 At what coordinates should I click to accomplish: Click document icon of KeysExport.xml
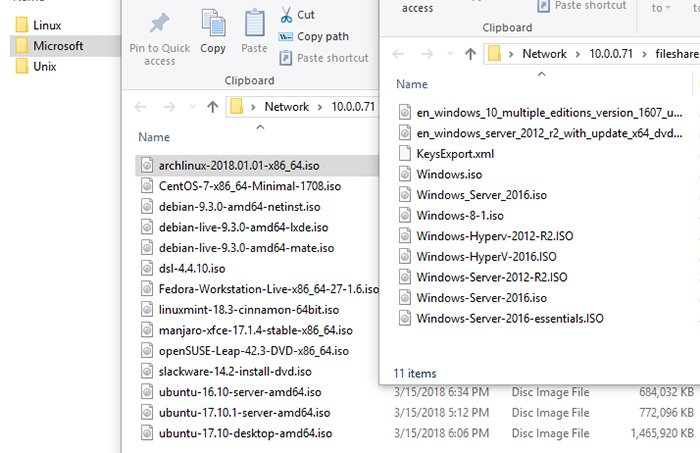[404, 153]
